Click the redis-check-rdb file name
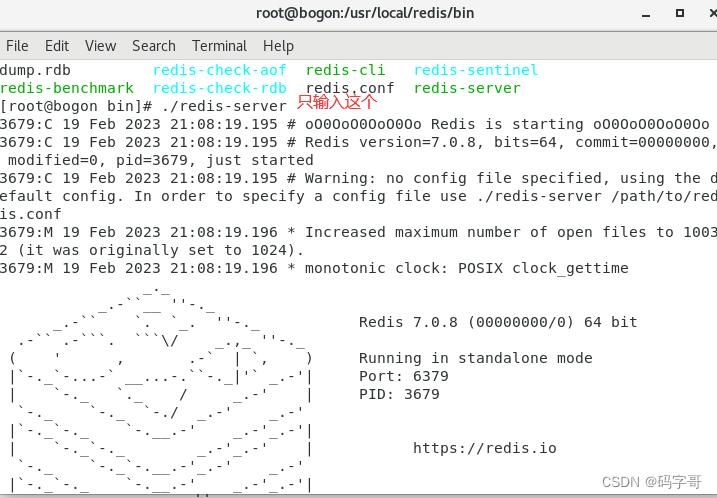The image size is (717, 498). 219,88
